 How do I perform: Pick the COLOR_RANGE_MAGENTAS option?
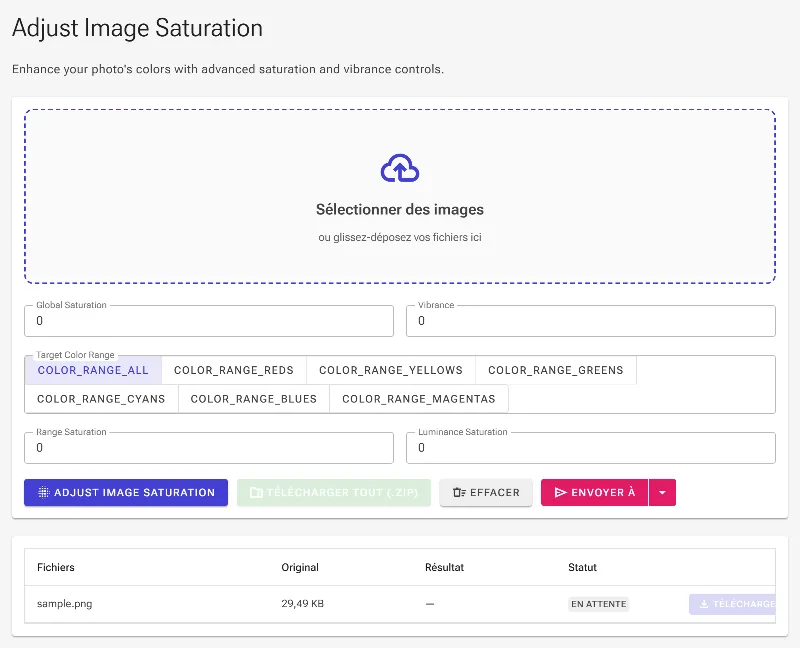point(419,398)
